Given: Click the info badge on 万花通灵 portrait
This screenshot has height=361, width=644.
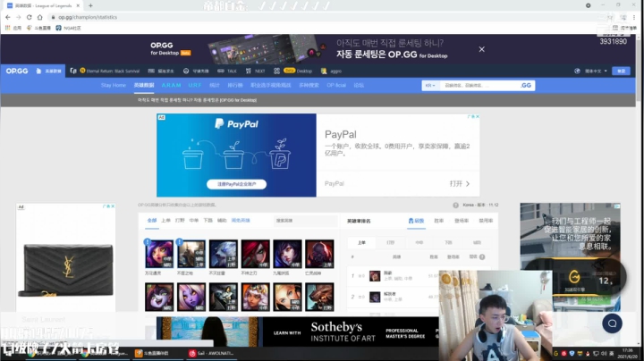Looking at the screenshot, I should coord(148,242).
